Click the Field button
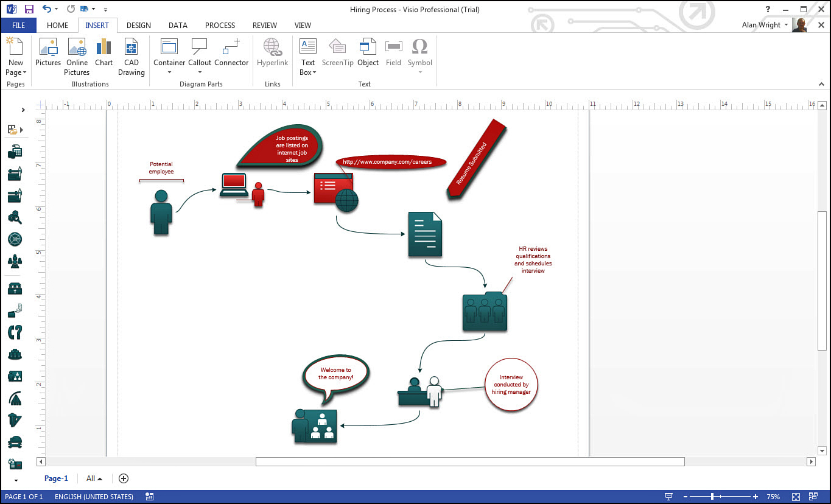This screenshot has height=504, width=831. click(393, 53)
